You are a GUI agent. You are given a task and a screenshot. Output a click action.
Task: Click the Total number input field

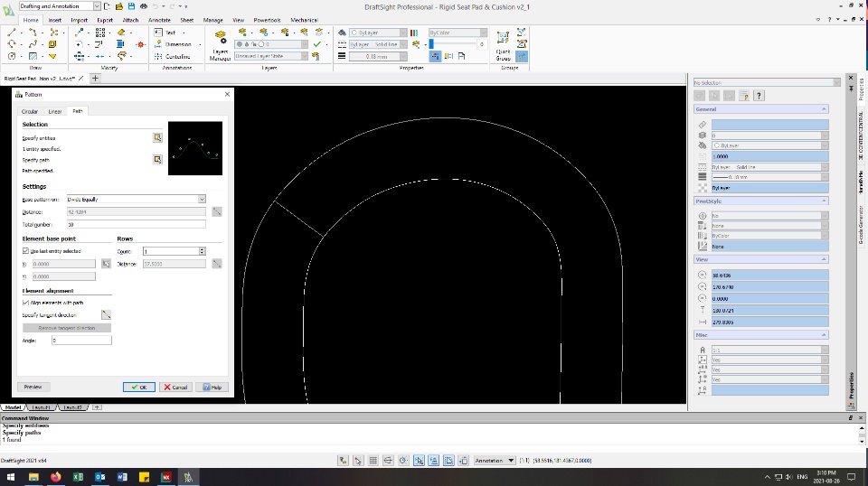tap(136, 224)
